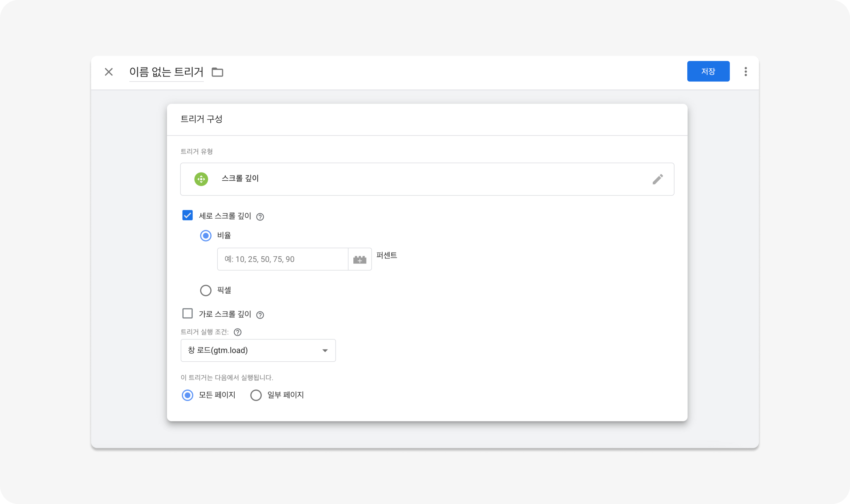Click the folder icon next to the trigger name
This screenshot has width=850, height=504.
(217, 72)
